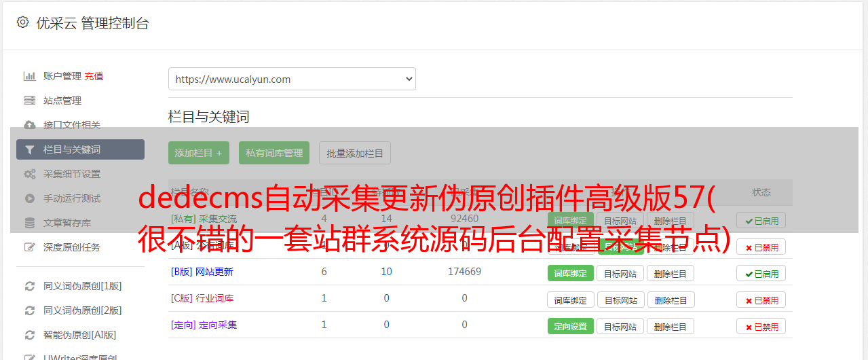The height and width of the screenshot is (360, 868).
Task: Click 词库绑定 in the 采集交流 row
Action: click(571, 221)
